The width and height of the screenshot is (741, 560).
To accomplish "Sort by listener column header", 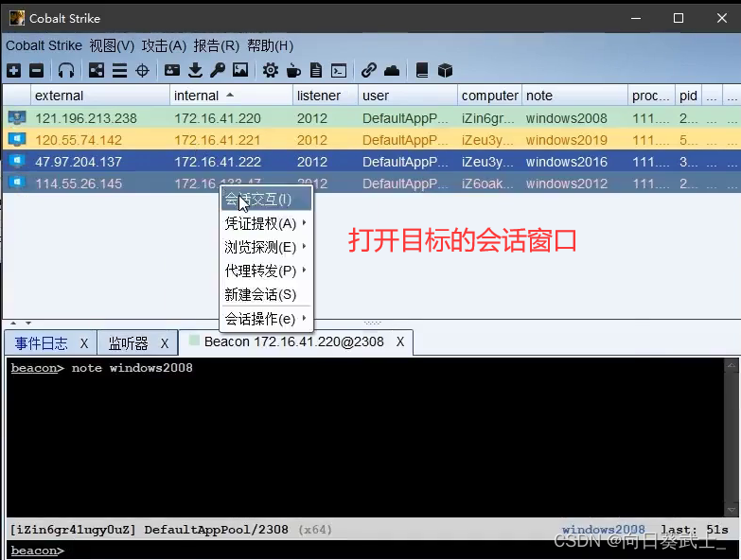I will coord(326,96).
